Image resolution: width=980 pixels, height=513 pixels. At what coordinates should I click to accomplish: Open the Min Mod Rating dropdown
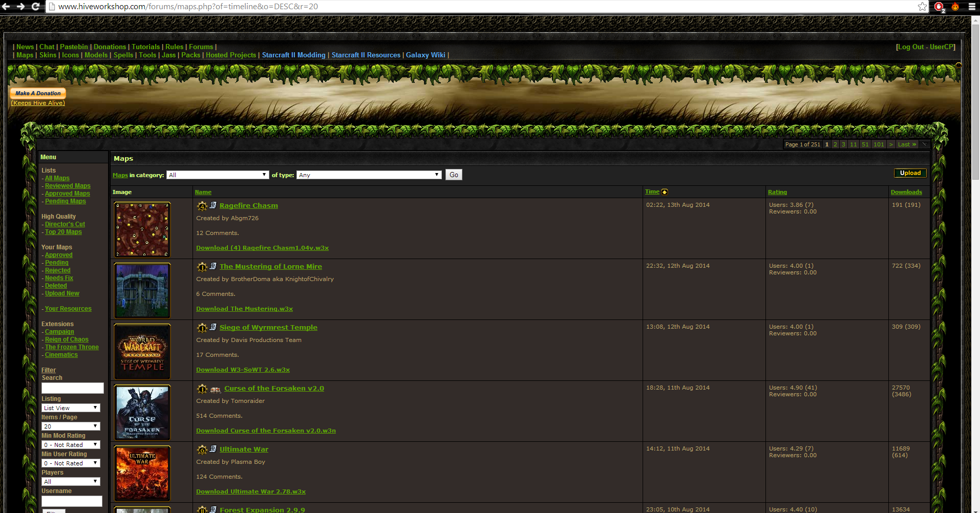point(71,445)
